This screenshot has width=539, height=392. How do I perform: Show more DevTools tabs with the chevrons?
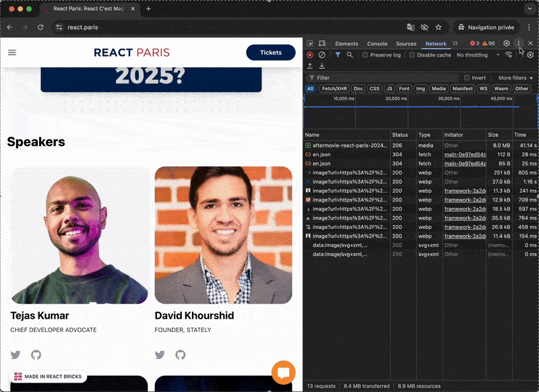[455, 43]
